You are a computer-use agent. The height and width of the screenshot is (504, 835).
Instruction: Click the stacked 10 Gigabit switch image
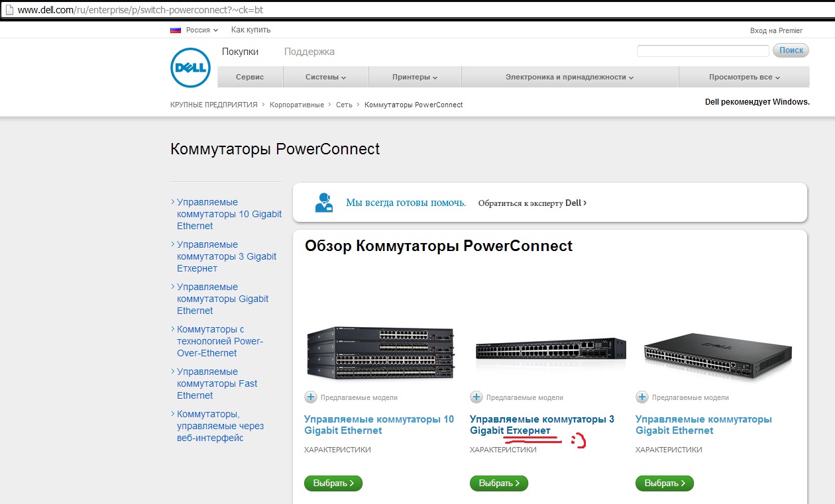pos(380,354)
